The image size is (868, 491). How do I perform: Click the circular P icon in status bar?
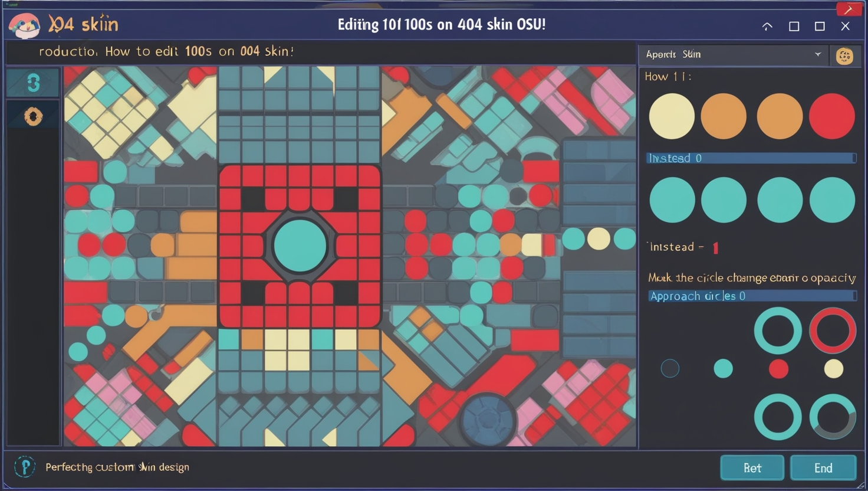[x=25, y=467]
